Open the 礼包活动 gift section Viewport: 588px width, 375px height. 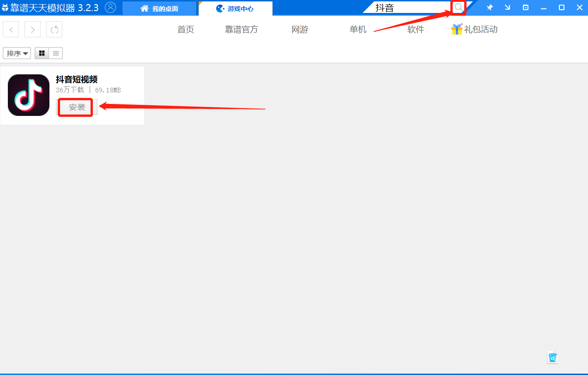point(474,30)
